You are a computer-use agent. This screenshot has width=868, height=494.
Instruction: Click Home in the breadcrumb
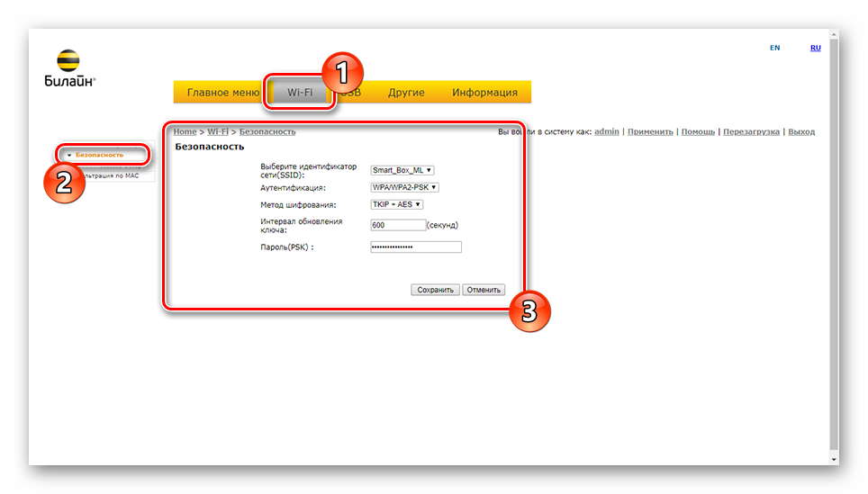click(x=185, y=131)
